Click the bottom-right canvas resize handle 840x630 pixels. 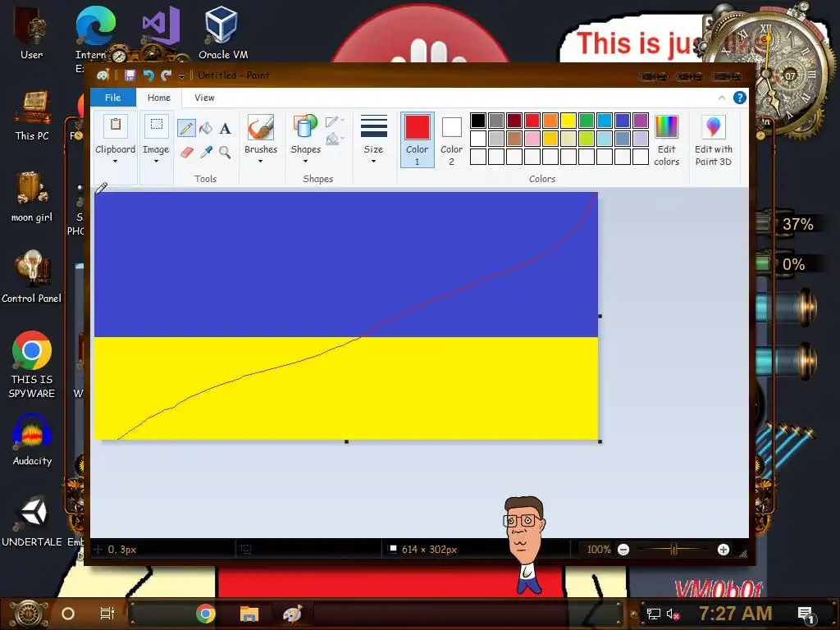[600, 441]
